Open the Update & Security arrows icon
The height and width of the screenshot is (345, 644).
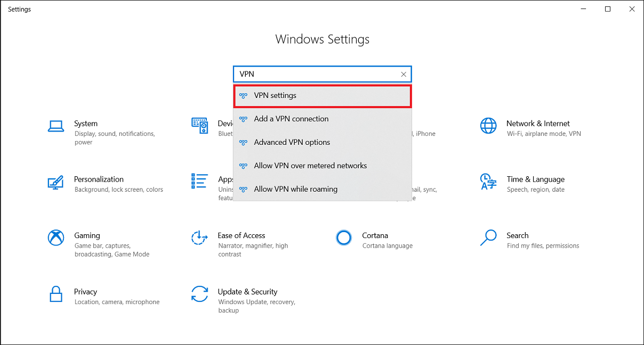[x=199, y=294]
